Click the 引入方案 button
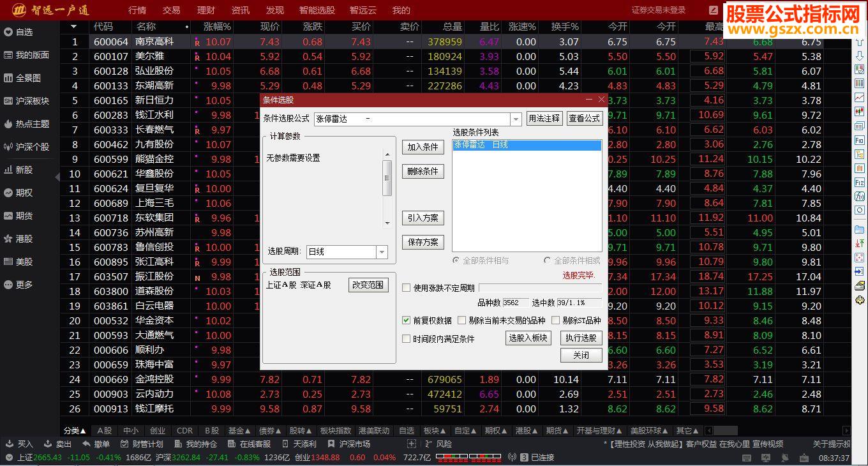The image size is (868, 466). pyautogui.click(x=423, y=218)
